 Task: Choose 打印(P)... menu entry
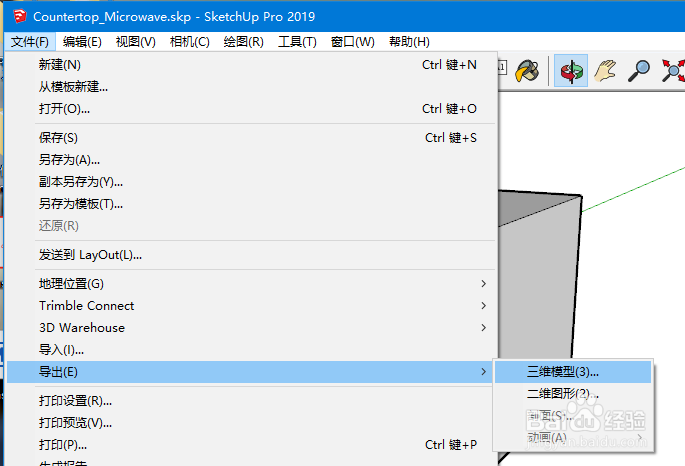251,445
